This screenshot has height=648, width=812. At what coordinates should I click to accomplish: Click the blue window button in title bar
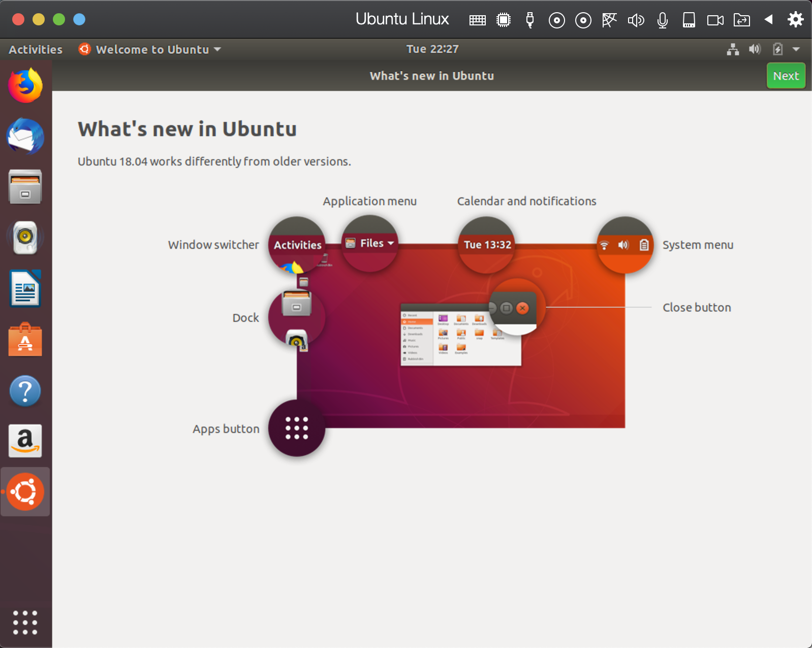click(x=79, y=19)
